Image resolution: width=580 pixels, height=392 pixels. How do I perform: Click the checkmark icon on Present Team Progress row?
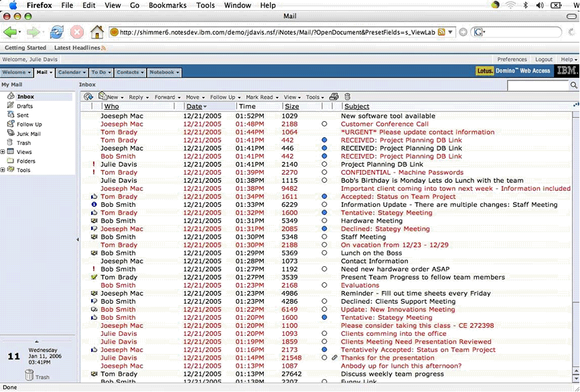(x=94, y=277)
